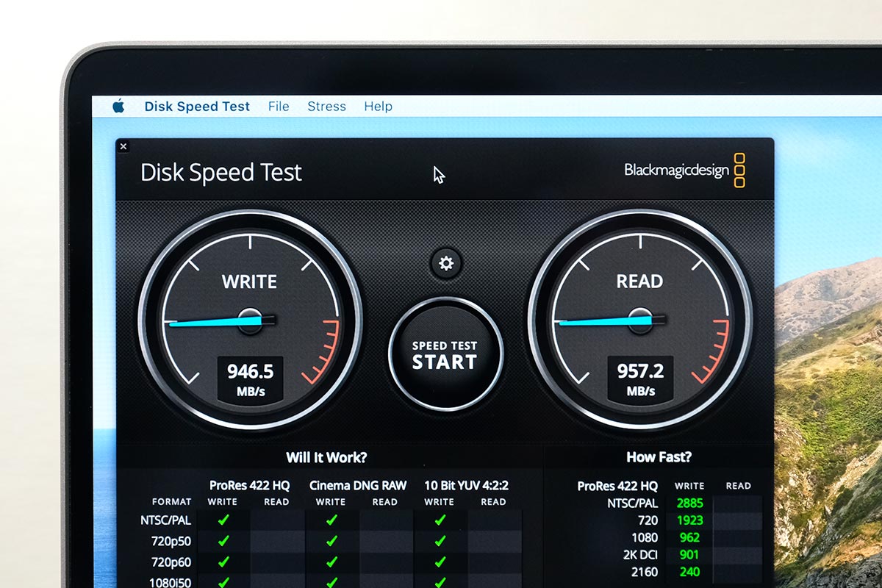882x588 pixels.
Task: Click the Disk Speed Test window title
Action: click(x=221, y=173)
